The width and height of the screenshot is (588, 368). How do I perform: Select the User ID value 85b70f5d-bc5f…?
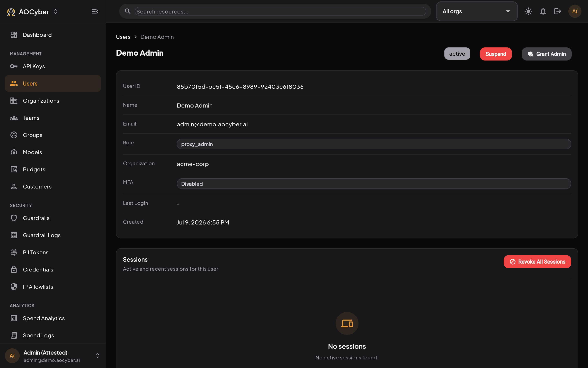(x=240, y=87)
